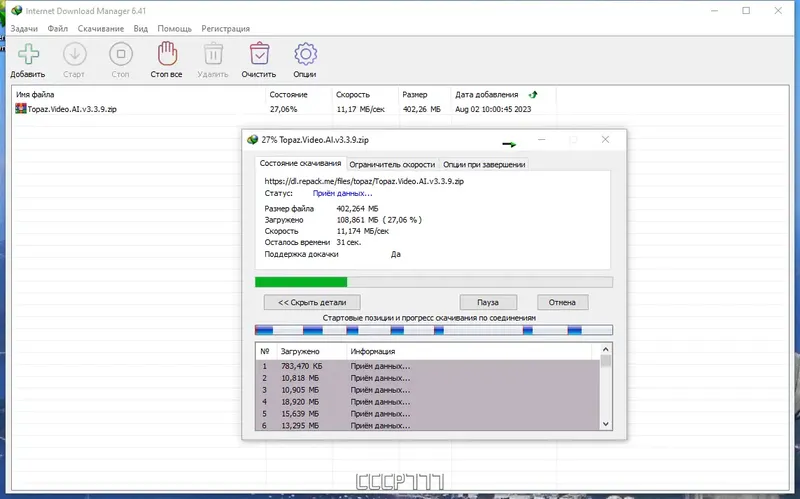Viewport: 800px width, 499px height.
Task: Minimize the download progress dialog
Action: point(542,139)
